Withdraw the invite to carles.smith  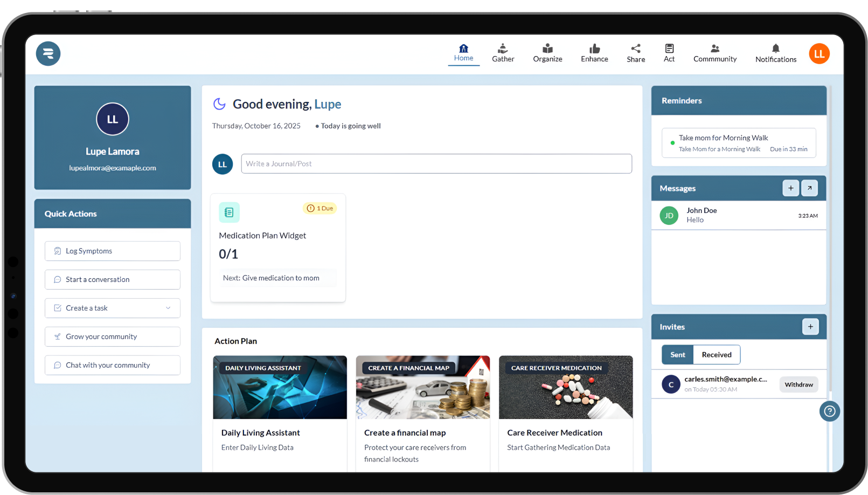(798, 384)
